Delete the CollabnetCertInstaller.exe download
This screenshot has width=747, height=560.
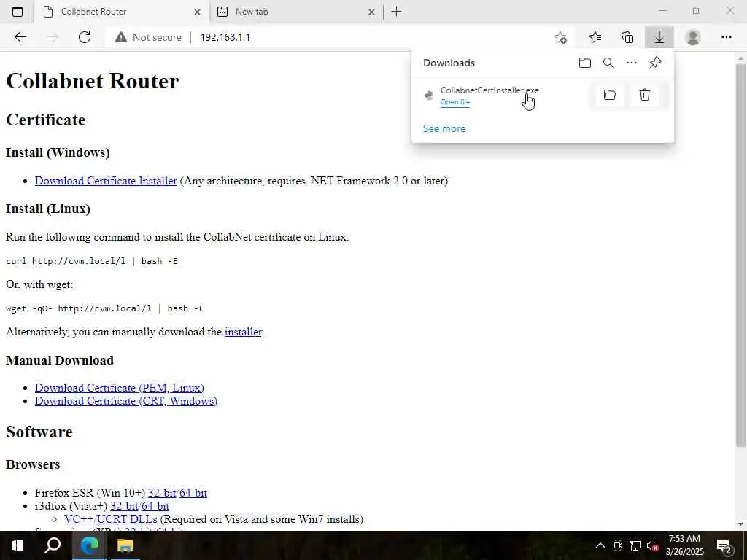click(x=645, y=95)
